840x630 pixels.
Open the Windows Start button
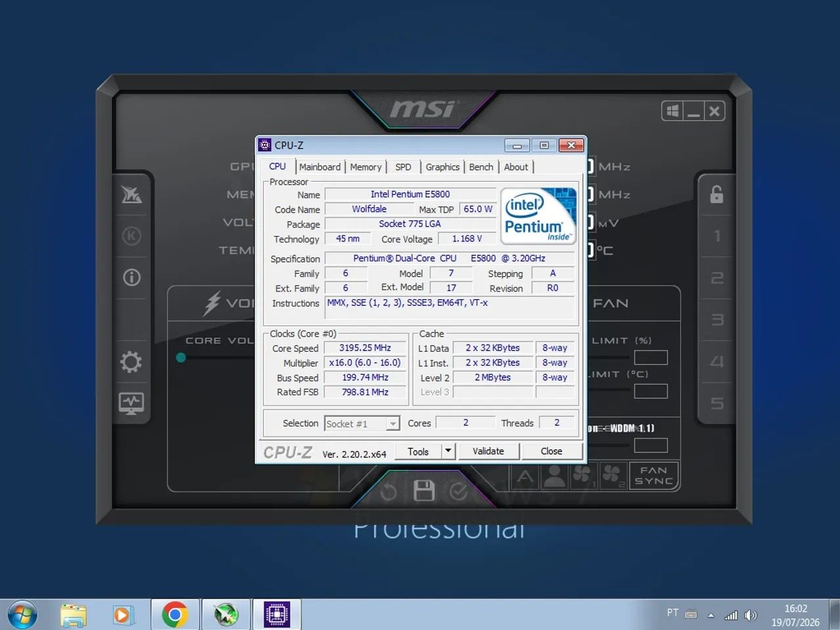pyautogui.click(x=22, y=615)
